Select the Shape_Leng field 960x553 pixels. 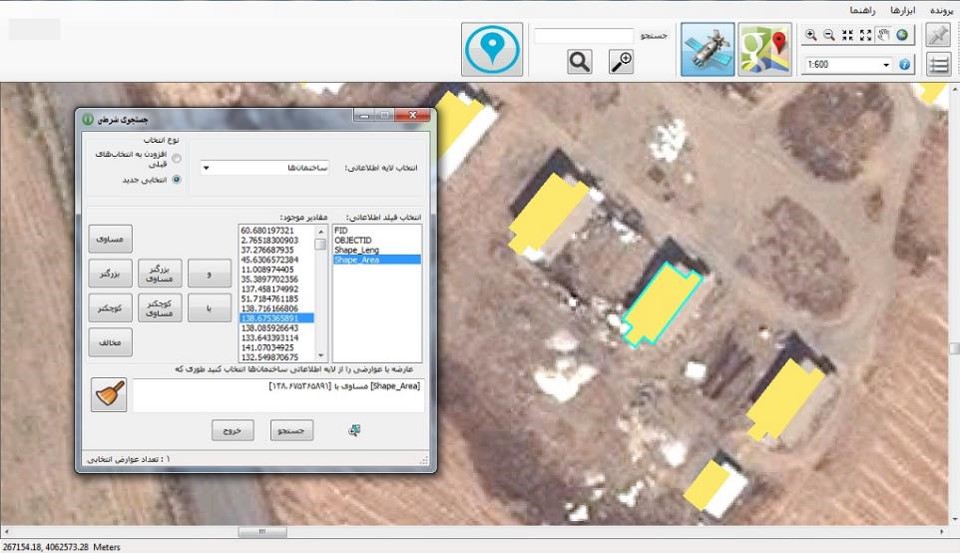click(x=377, y=250)
